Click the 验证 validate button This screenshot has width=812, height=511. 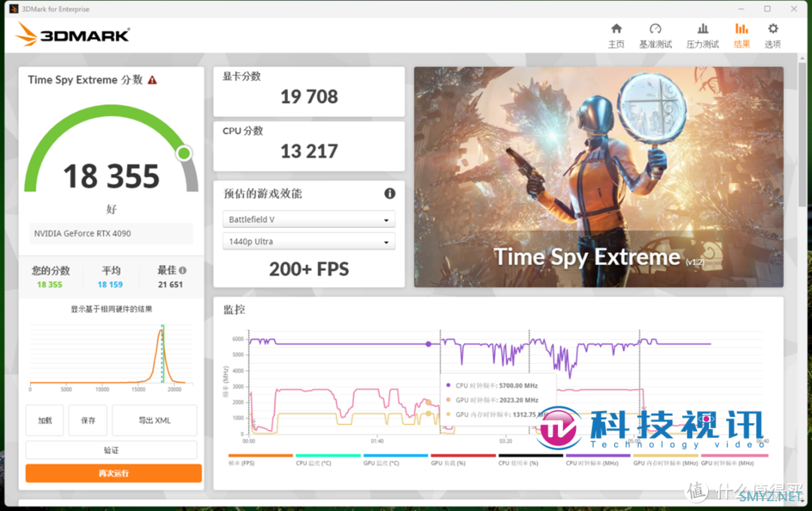coord(111,450)
